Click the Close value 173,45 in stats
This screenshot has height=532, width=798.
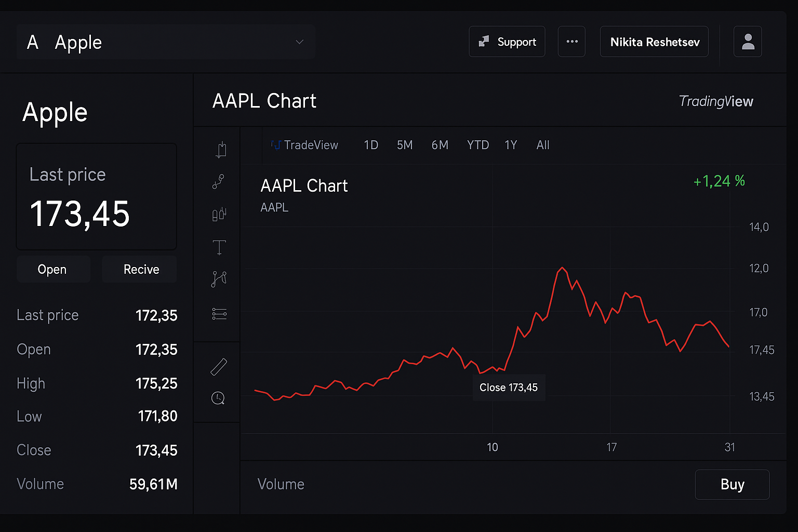[156, 450]
